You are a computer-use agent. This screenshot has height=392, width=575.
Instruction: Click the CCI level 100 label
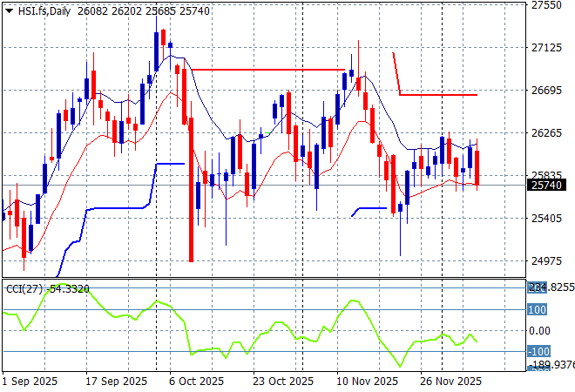tap(537, 309)
